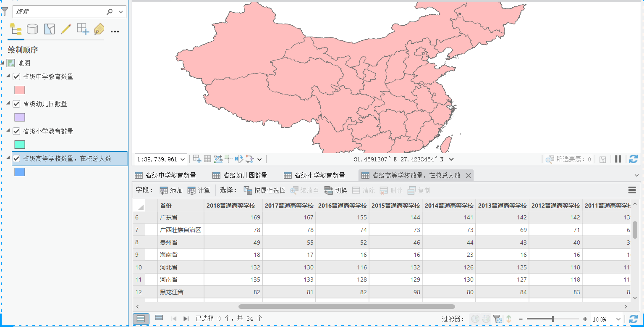644x327 pixels.
Task: Collapse the 省级幼儿园数量 layer expander
Action: [8, 103]
